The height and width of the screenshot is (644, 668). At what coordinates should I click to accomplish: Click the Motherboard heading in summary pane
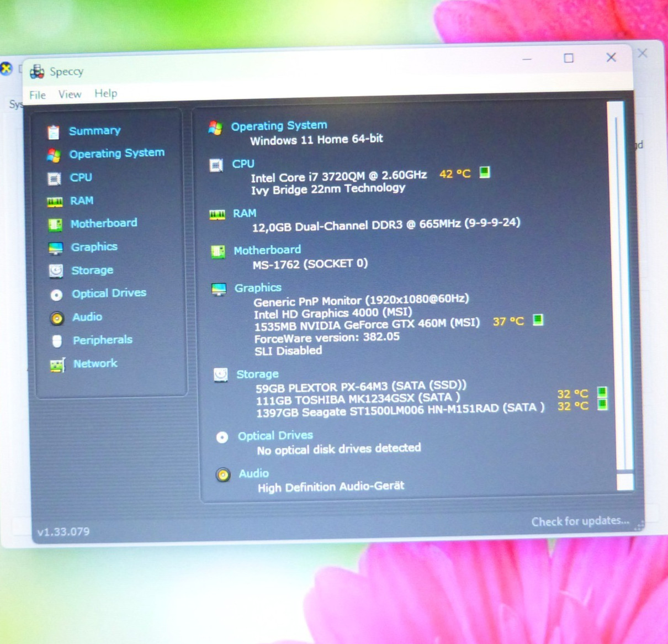point(267,250)
